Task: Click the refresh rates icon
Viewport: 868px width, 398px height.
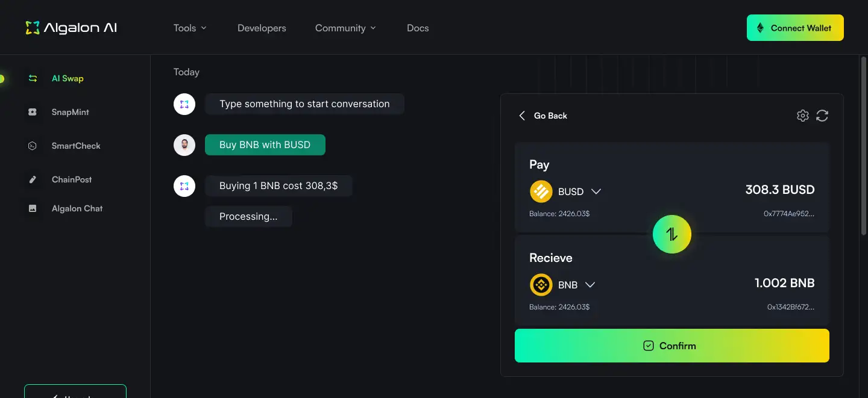Action: (822, 116)
